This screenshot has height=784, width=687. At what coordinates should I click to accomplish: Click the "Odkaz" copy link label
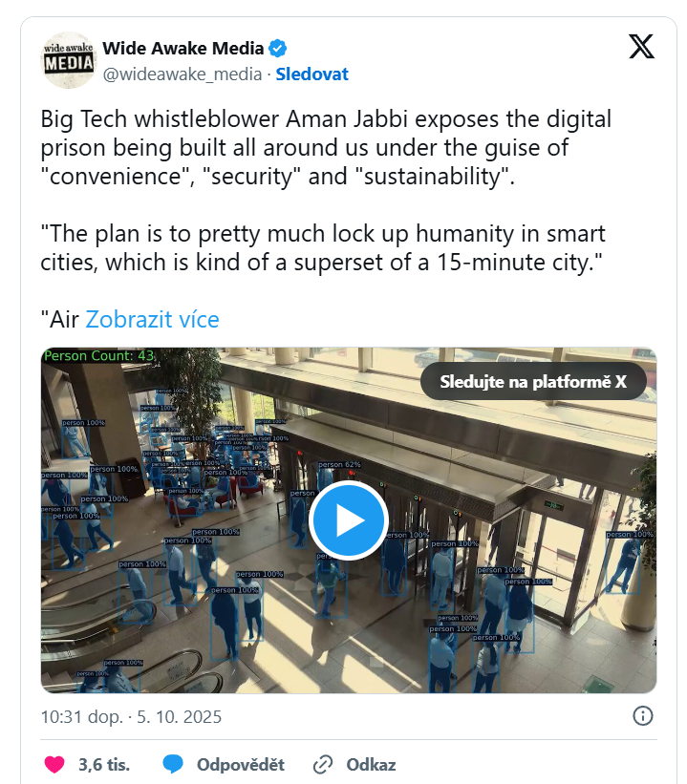pyautogui.click(x=371, y=764)
